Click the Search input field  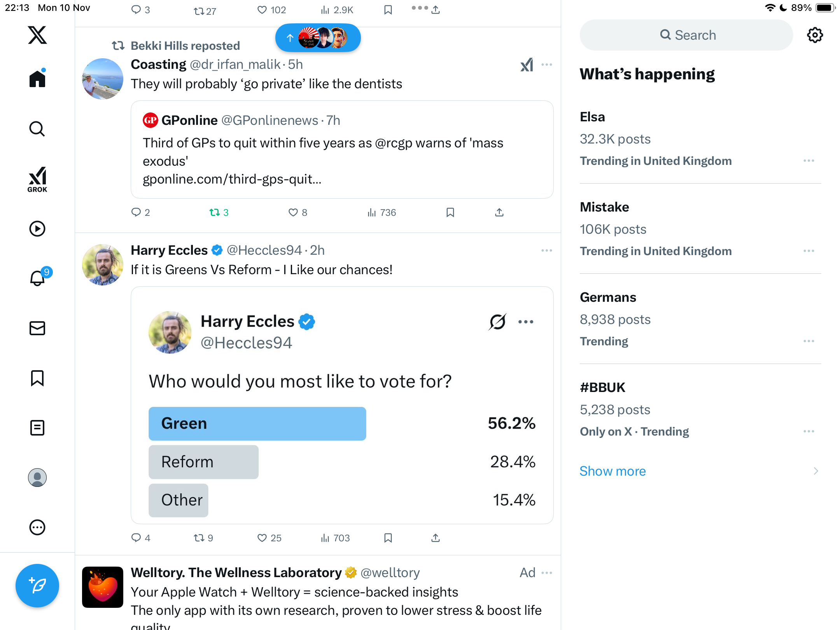tap(686, 35)
